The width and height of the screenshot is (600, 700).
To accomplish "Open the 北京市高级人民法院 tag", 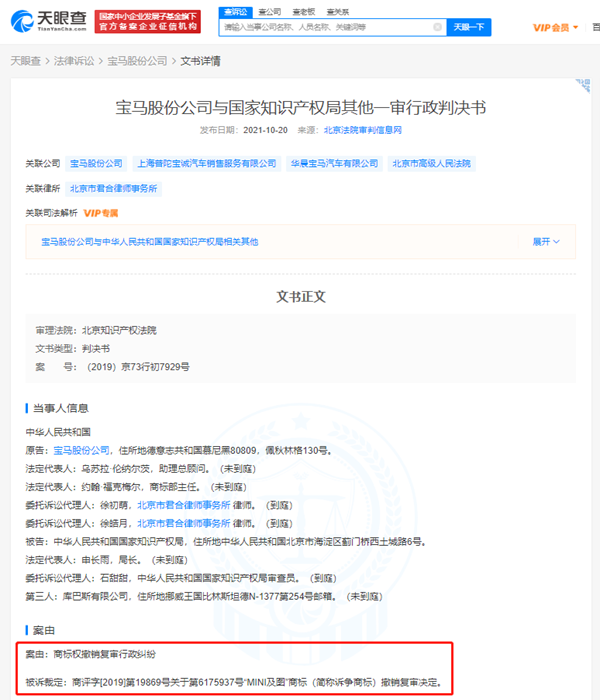I will (431, 163).
